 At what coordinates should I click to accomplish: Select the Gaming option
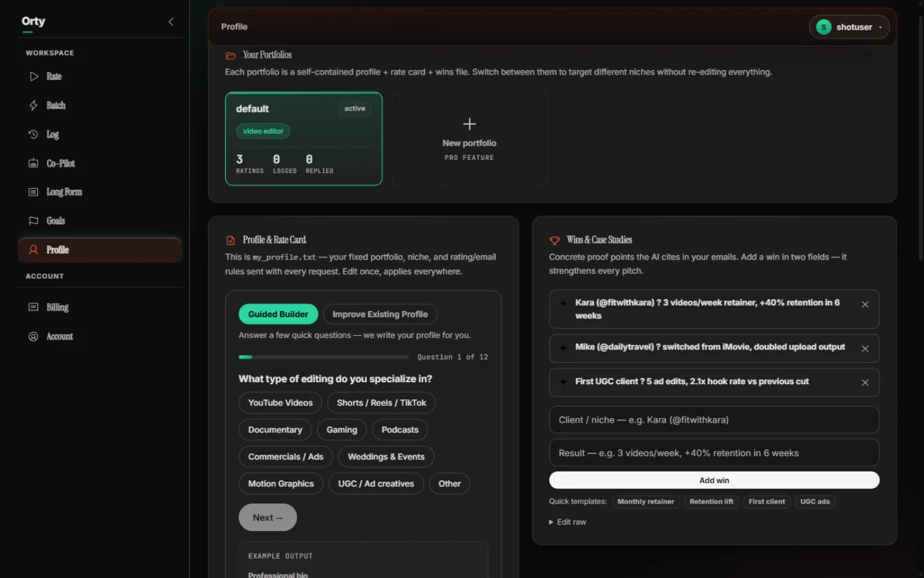pos(342,430)
